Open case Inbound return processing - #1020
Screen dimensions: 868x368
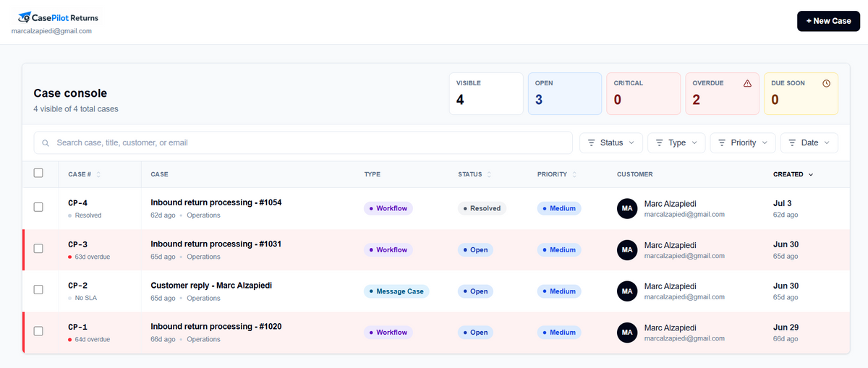pos(216,326)
